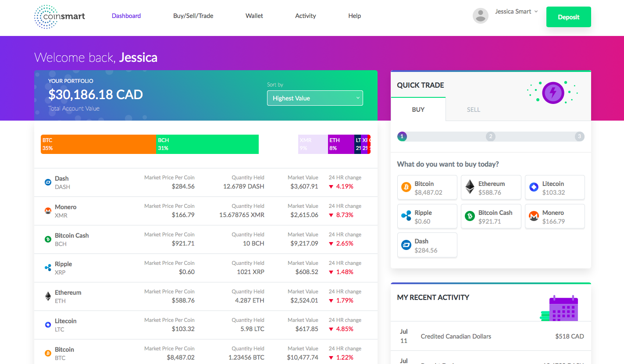The height and width of the screenshot is (364, 624).
Task: Select step 1 in the Quick Trade progress bar
Action: click(402, 136)
